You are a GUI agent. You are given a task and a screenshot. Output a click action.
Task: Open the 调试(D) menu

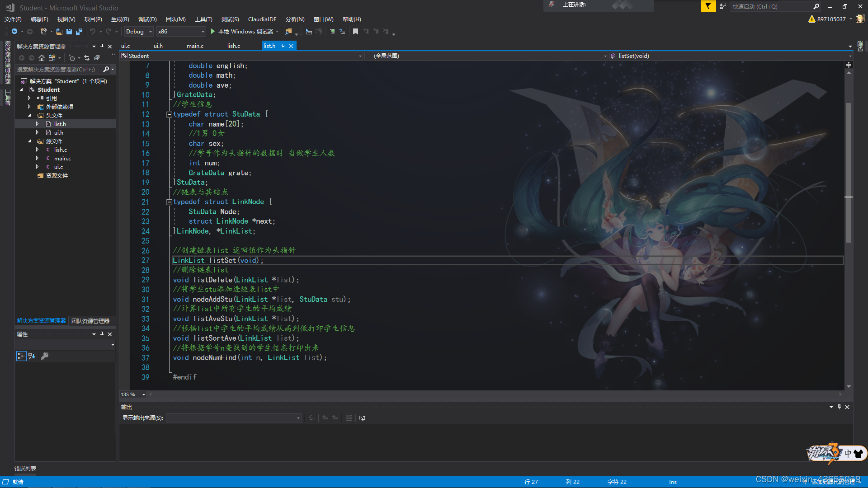click(x=147, y=19)
